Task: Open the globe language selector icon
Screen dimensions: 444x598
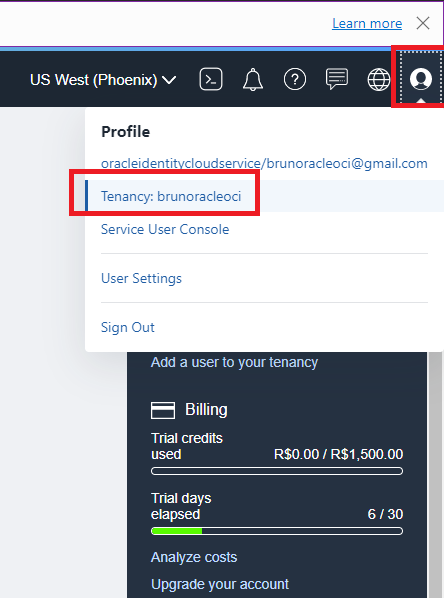Action: pos(378,79)
